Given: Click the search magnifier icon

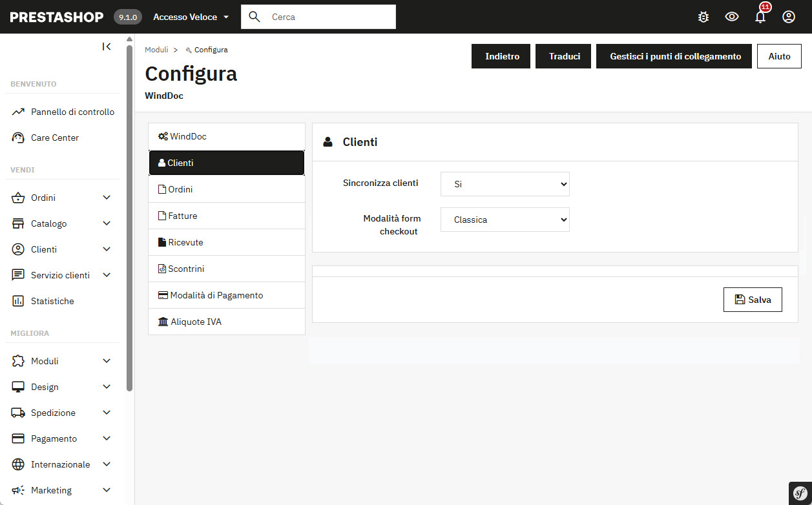Looking at the screenshot, I should (x=255, y=17).
